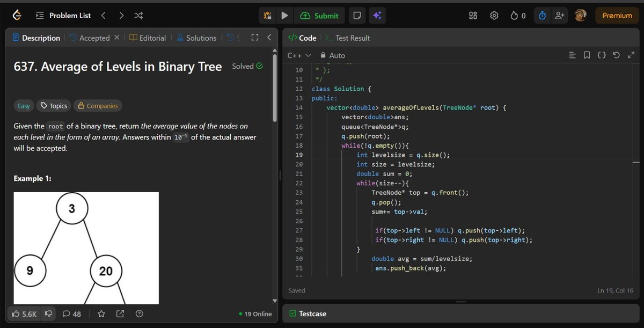Screen dimensions: 644x328
Task: Maximize the description panel
Action: coord(255,38)
